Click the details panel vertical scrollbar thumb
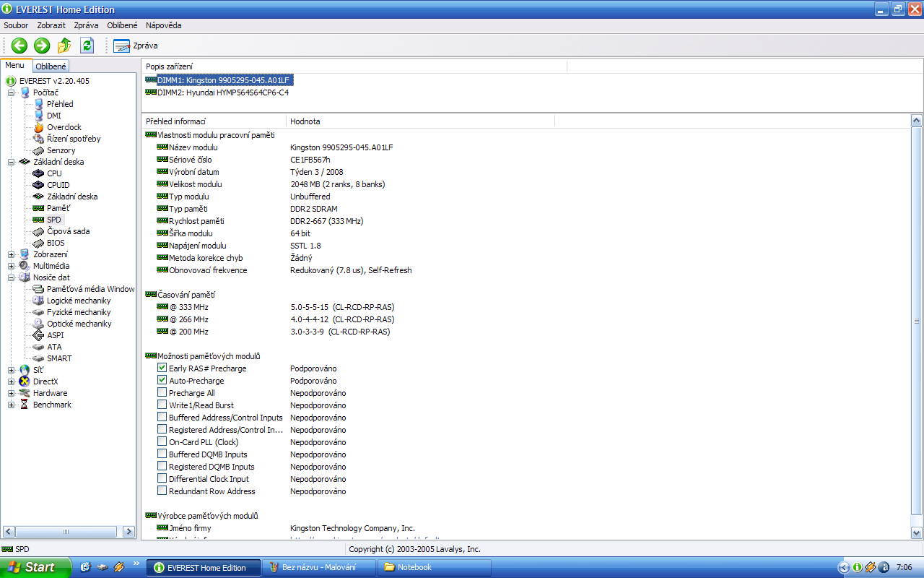The image size is (924, 578). click(x=917, y=321)
